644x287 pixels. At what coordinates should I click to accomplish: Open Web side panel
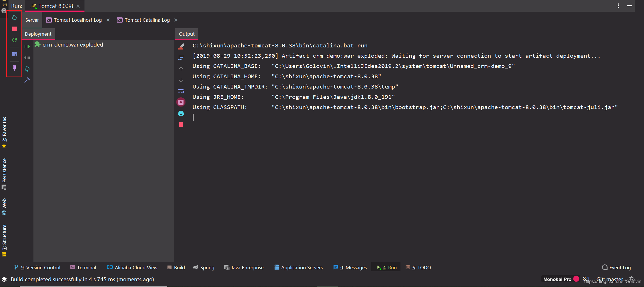[x=4, y=206]
